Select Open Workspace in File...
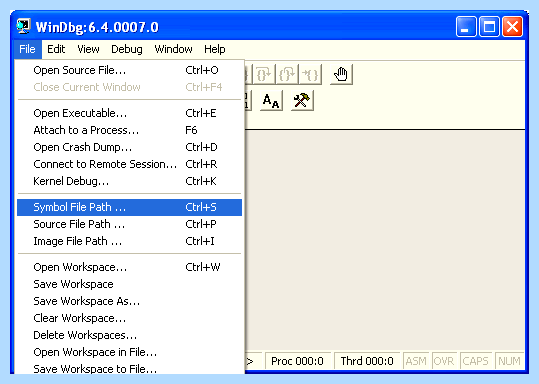This screenshot has height=384, width=539. click(129, 352)
